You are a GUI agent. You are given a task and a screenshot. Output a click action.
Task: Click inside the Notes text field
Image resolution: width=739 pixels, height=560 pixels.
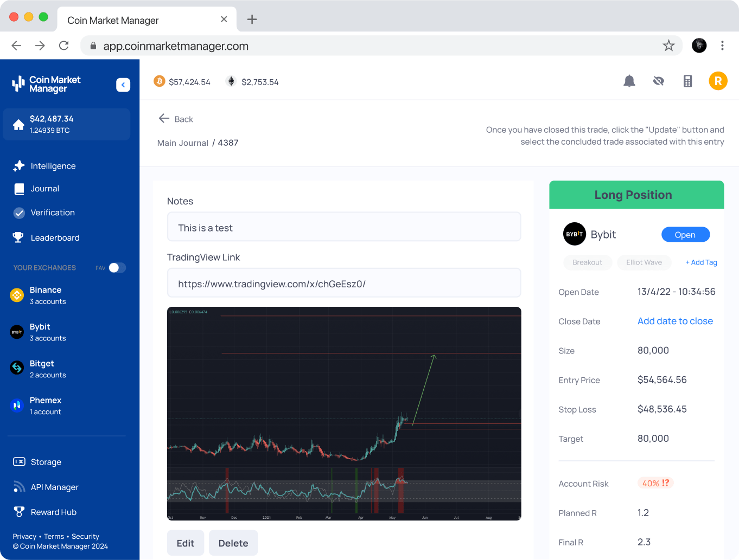tap(343, 227)
